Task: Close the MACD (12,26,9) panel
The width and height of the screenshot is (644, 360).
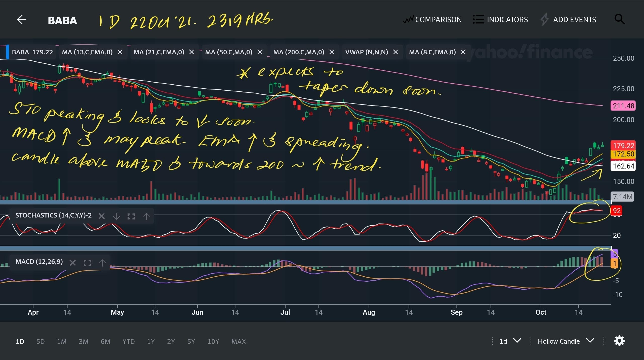Action: (73, 263)
